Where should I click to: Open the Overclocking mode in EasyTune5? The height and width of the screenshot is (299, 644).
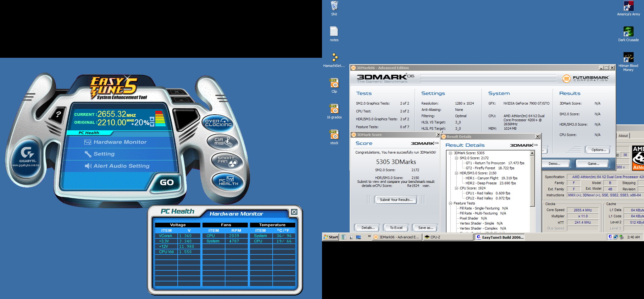218,123
